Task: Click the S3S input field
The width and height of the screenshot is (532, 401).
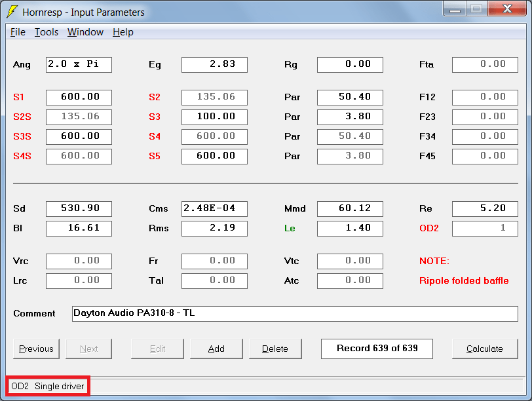Action: point(79,137)
